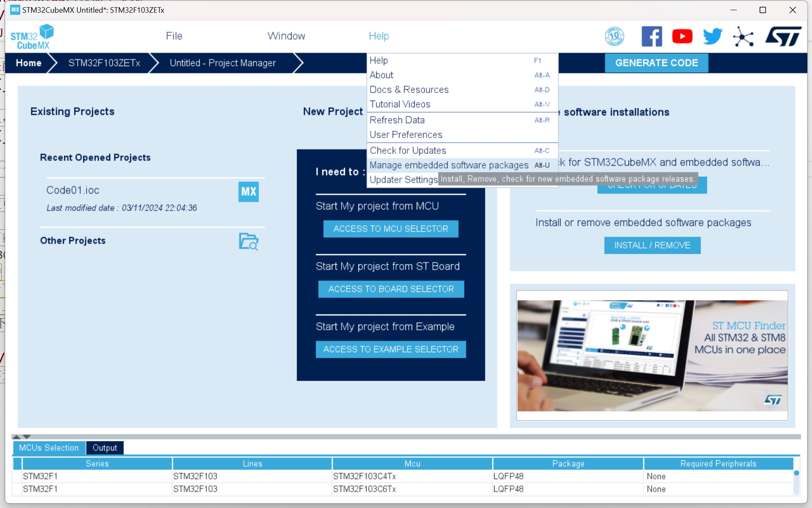812x508 pixels.
Task: Click the ST MCU Finder banner image
Action: (x=652, y=355)
